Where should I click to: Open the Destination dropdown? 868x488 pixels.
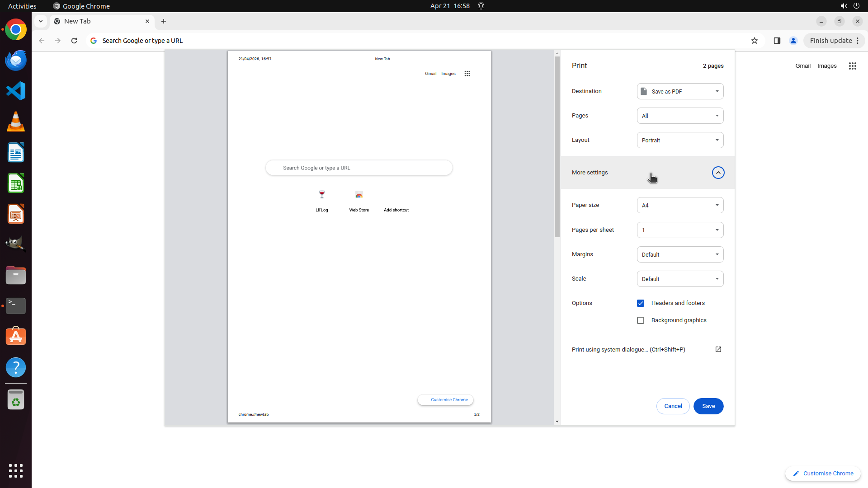click(x=680, y=91)
